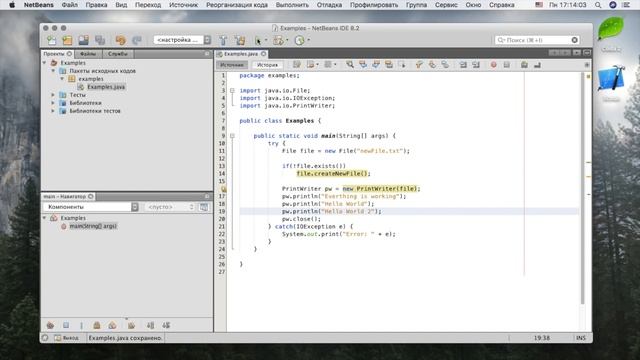
Task: Toggle Show Fields filter in Navigator
Action: [x=66, y=325]
